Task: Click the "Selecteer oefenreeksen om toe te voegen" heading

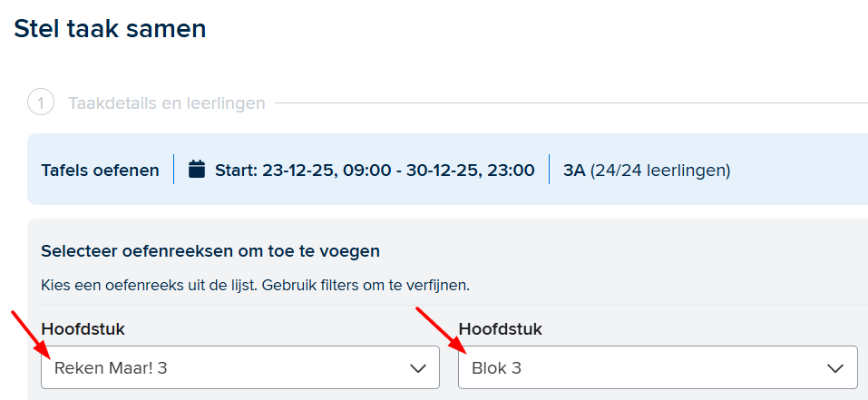Action: [210, 250]
